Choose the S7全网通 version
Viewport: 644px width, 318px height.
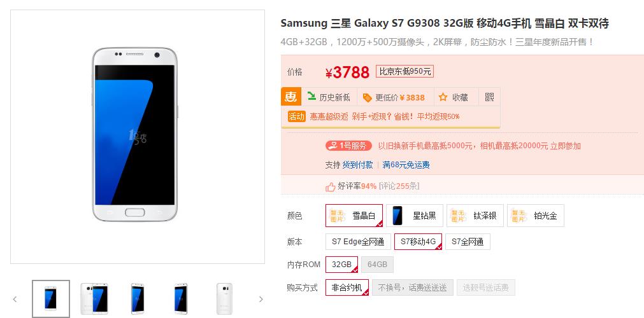[x=468, y=242]
